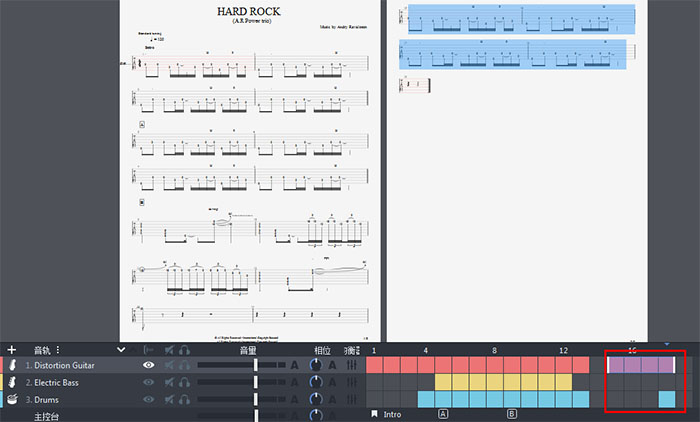Solo the Drums track with headphones
This screenshot has width=700, height=422.
click(185, 400)
